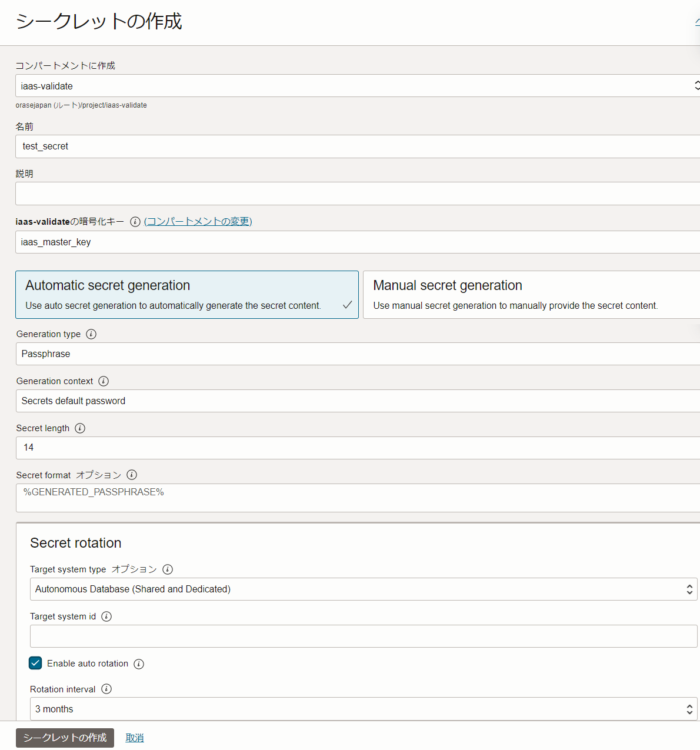This screenshot has width=700, height=750.
Task: Click the 取消 cancel link
Action: coord(135,738)
